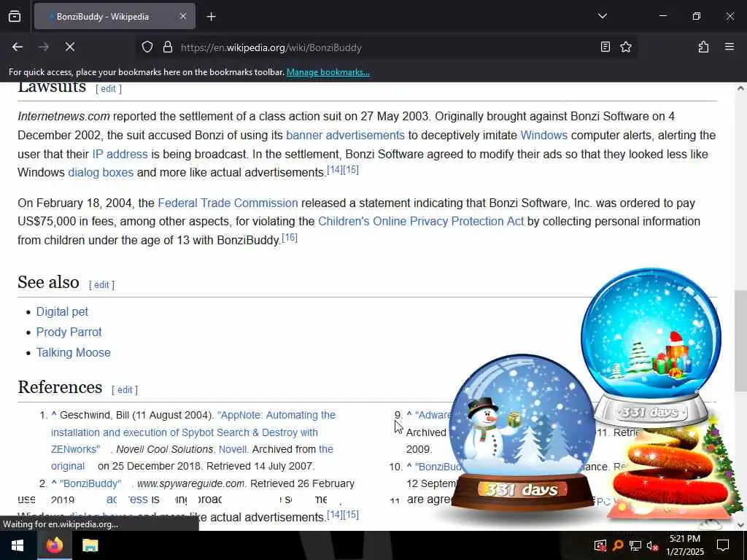This screenshot has height=560, width=747.
Task: Open Manage bookmarks link
Action: click(x=328, y=72)
